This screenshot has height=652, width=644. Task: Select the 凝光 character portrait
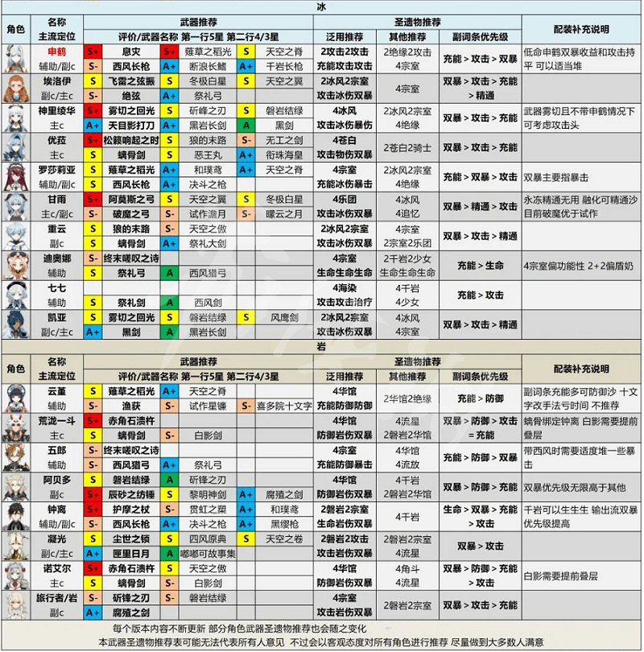(x=16, y=546)
